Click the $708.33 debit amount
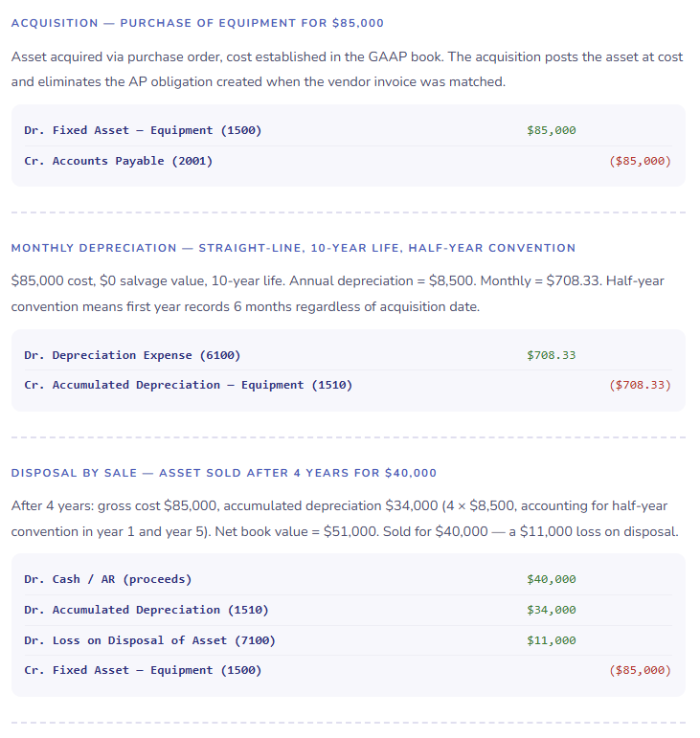The image size is (700, 738). [552, 355]
